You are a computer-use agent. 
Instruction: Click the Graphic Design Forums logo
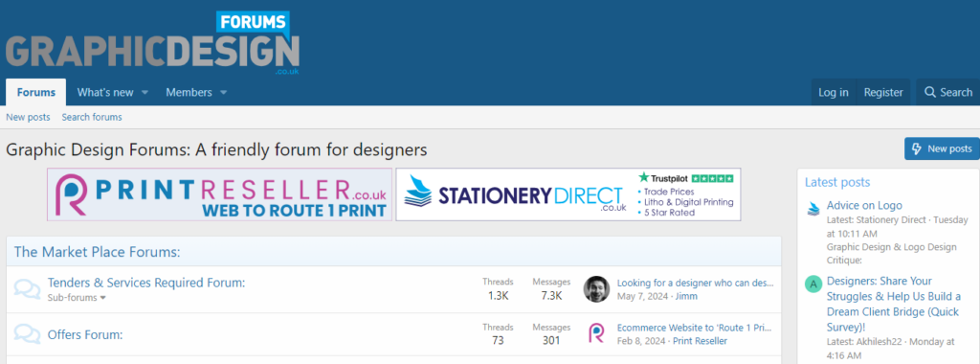tap(152, 42)
